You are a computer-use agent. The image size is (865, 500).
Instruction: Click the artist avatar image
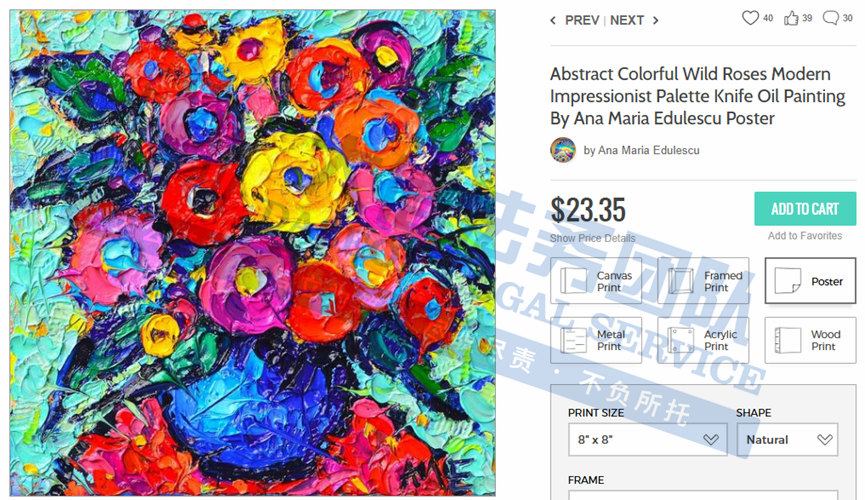coord(563,150)
